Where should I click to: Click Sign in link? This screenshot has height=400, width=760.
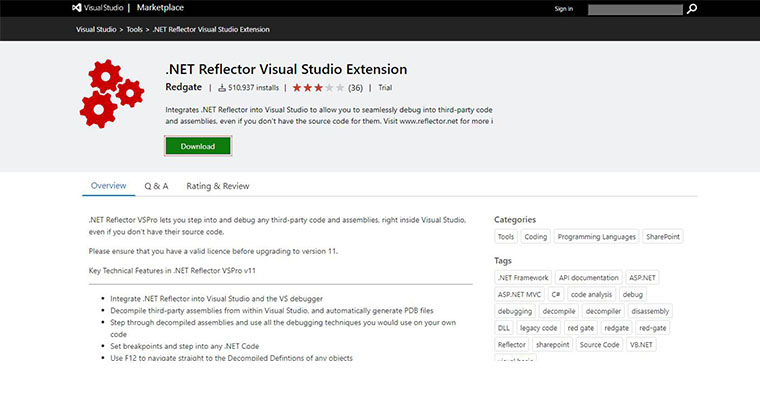click(564, 9)
